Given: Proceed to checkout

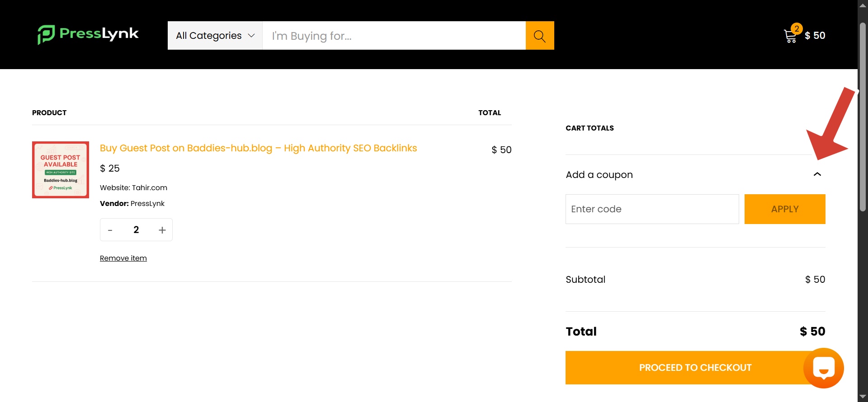Looking at the screenshot, I should [x=695, y=368].
